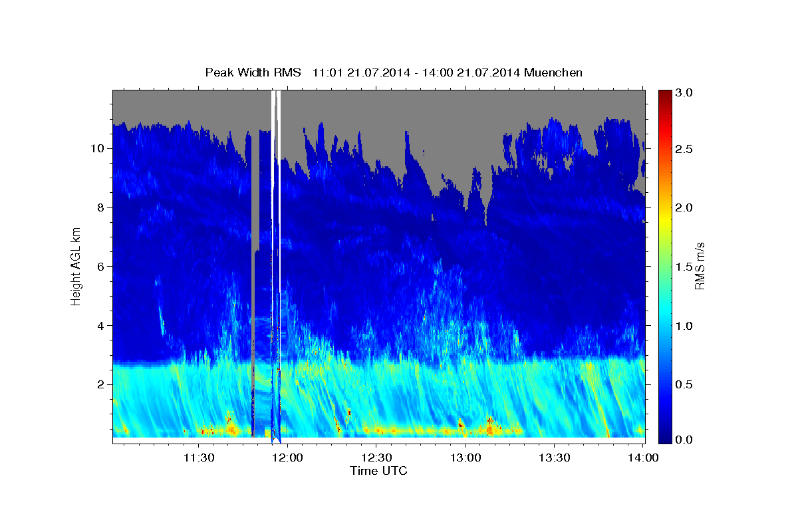
Task: Click the height tick label 4
Action: (x=101, y=325)
